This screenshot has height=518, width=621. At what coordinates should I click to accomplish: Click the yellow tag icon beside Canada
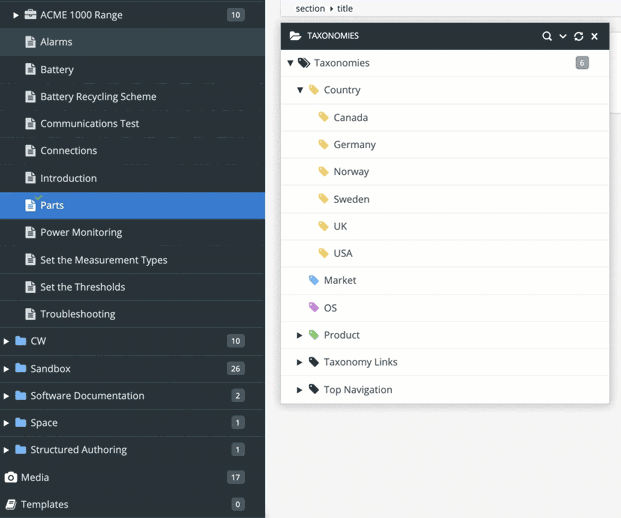click(x=323, y=117)
